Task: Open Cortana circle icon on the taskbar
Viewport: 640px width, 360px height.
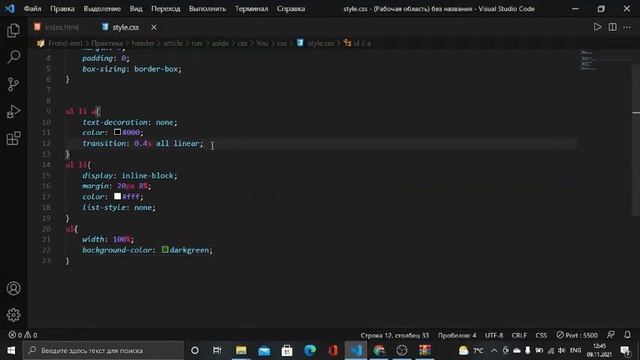Action: point(195,350)
